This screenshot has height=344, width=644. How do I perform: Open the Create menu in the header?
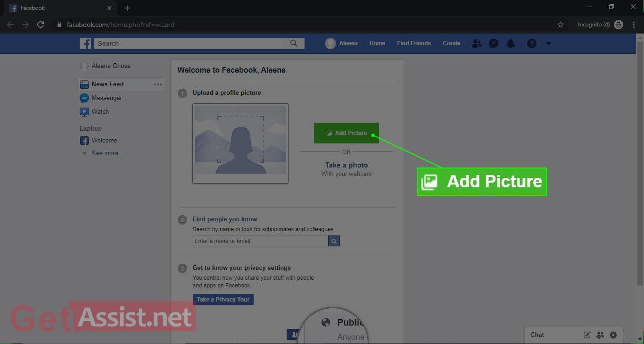451,43
